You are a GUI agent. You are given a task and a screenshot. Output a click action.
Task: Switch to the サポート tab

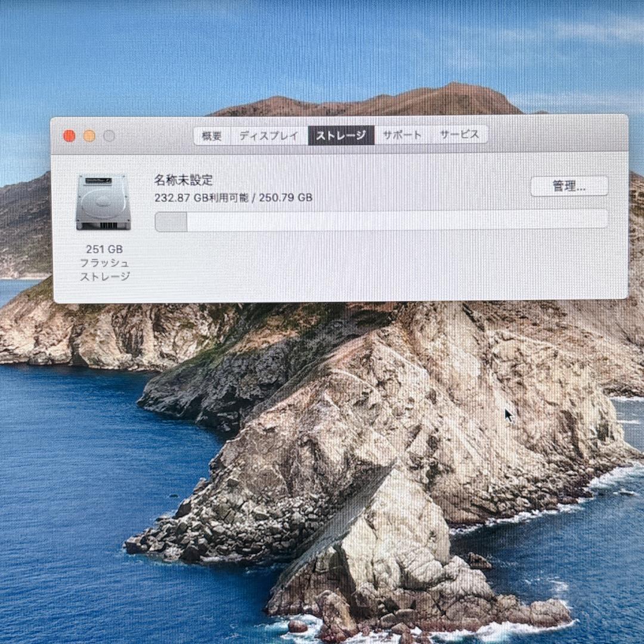(403, 135)
